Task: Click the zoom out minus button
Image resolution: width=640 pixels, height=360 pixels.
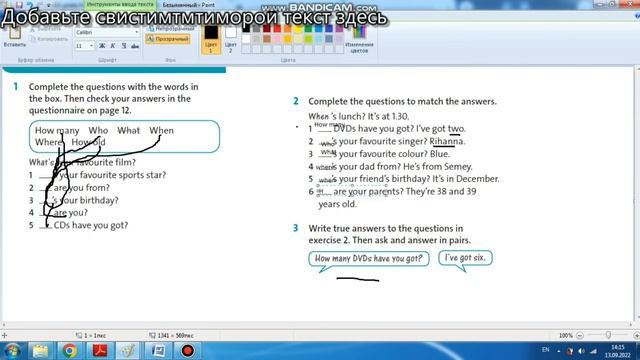Action: pos(580,336)
